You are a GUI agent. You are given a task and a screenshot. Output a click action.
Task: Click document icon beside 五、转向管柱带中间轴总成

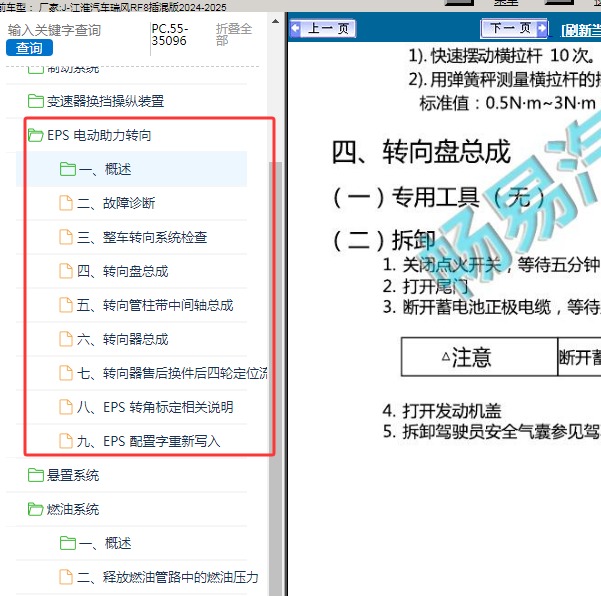click(x=66, y=305)
